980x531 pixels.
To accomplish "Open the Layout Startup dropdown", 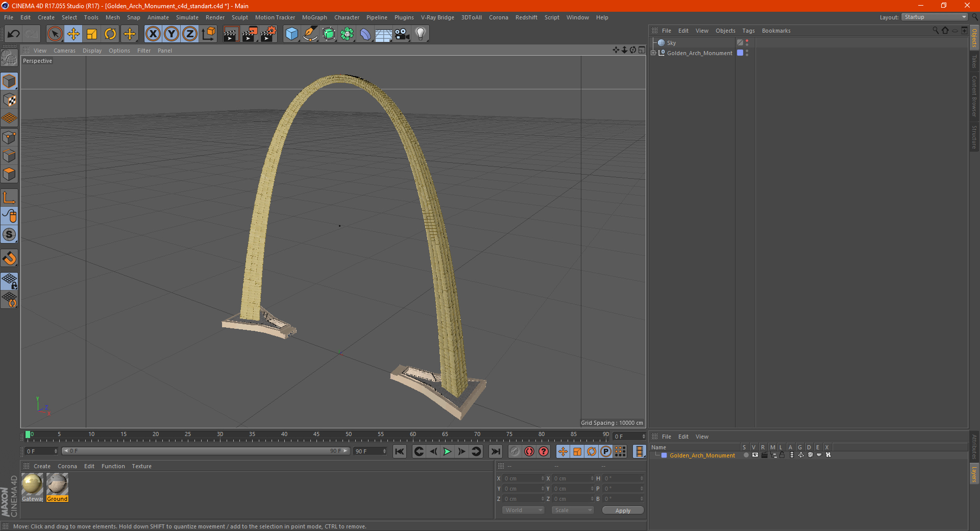I will point(935,17).
